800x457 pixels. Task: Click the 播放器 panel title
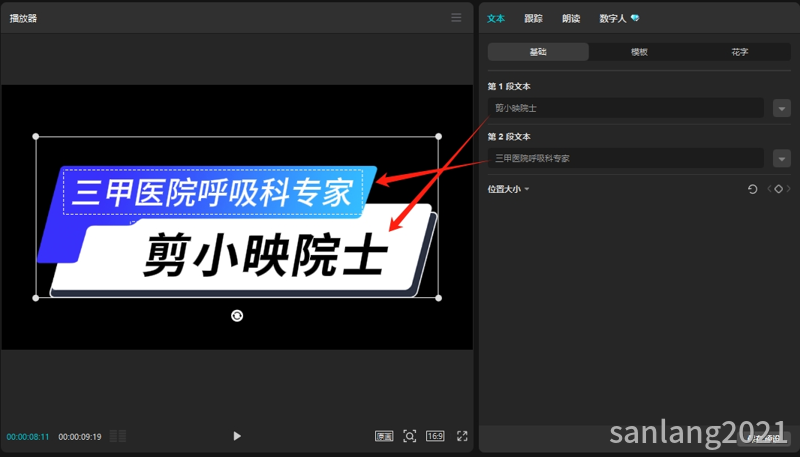(23, 18)
